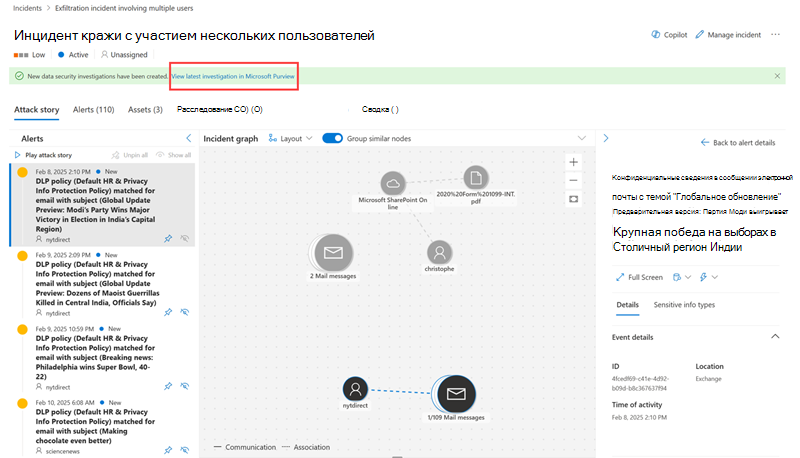Click Back to alert details
800x458 pixels.
pos(738,143)
